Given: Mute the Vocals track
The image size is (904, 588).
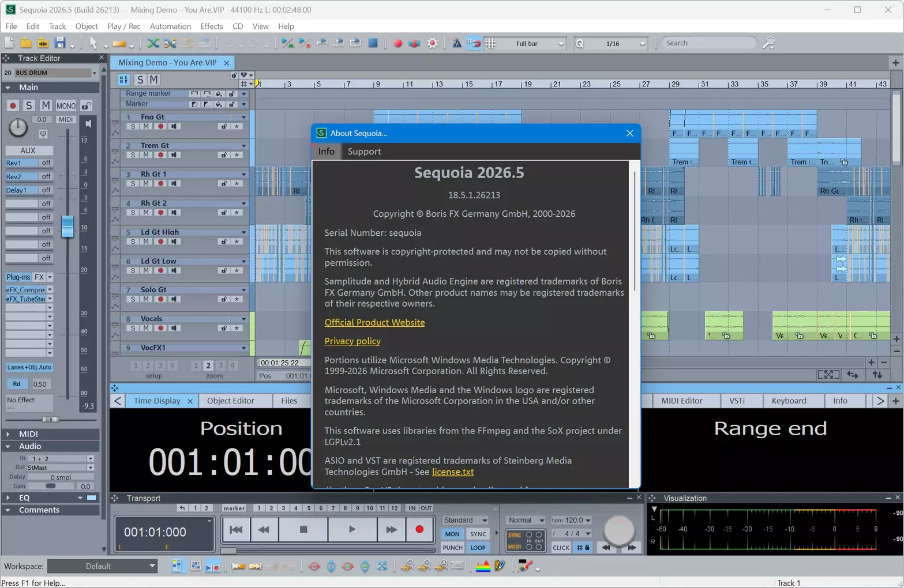Looking at the screenshot, I should click(146, 328).
